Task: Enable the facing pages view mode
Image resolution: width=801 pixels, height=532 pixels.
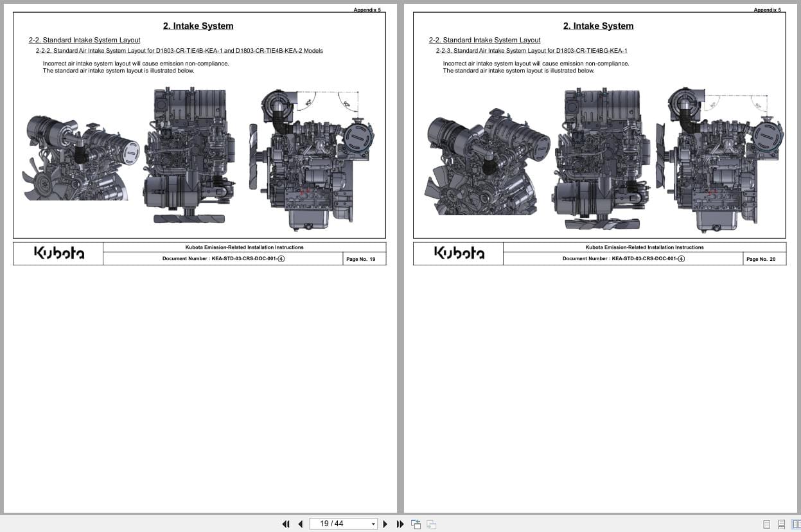Action: click(797, 524)
